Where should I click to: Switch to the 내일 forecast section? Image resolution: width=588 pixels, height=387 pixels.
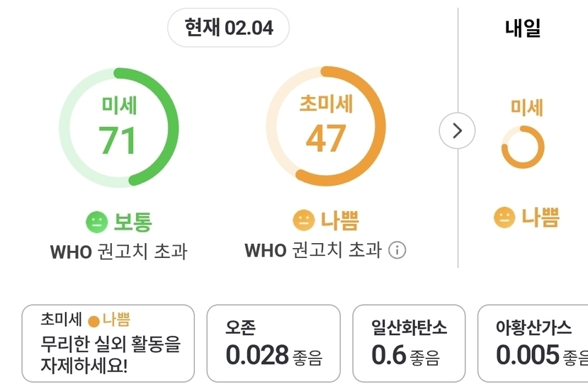pyautogui.click(x=523, y=28)
